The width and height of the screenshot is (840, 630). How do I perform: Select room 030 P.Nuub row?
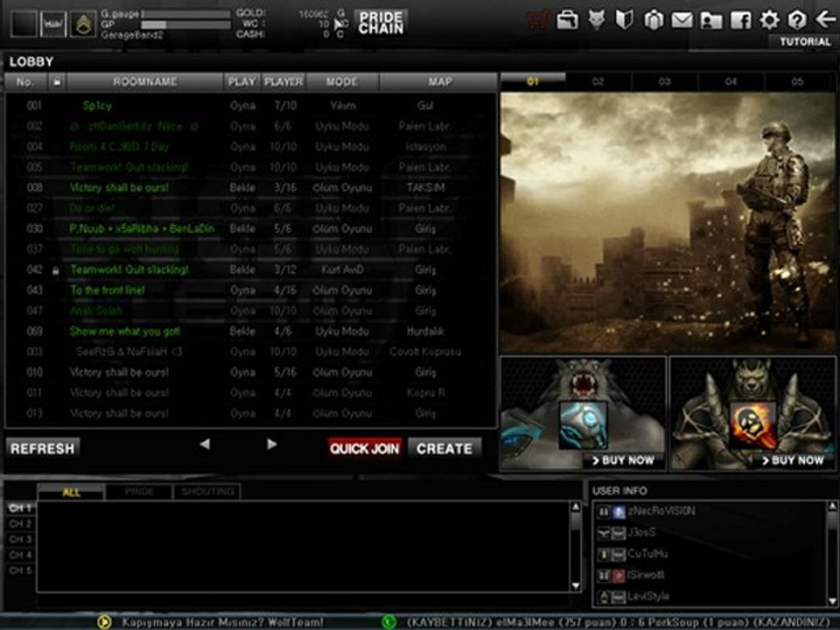coord(251,228)
